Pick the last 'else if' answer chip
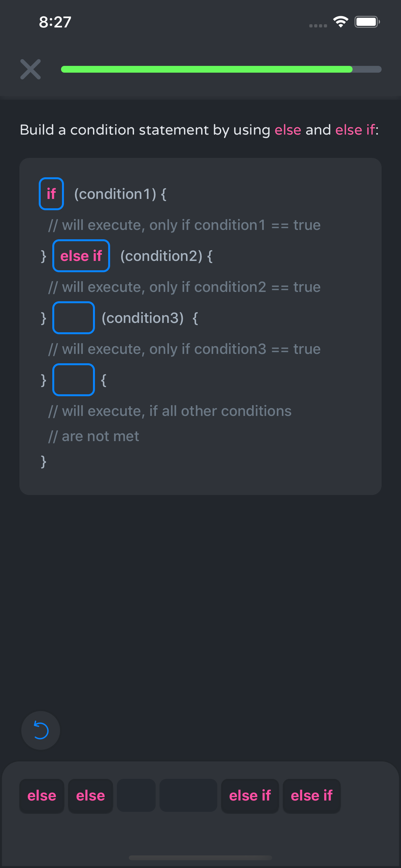 tap(311, 796)
